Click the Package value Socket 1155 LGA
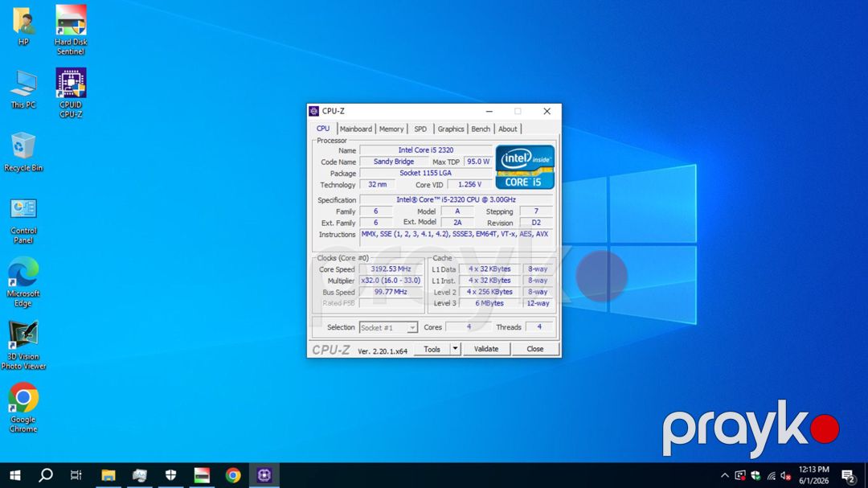Screen dimensions: 868x488 pos(426,173)
